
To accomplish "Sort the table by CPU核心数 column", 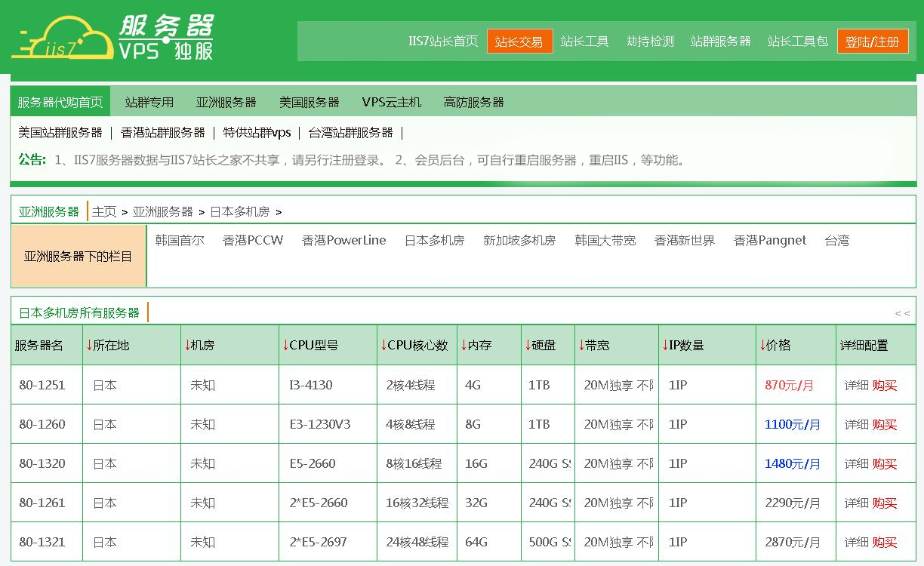I will [x=413, y=346].
